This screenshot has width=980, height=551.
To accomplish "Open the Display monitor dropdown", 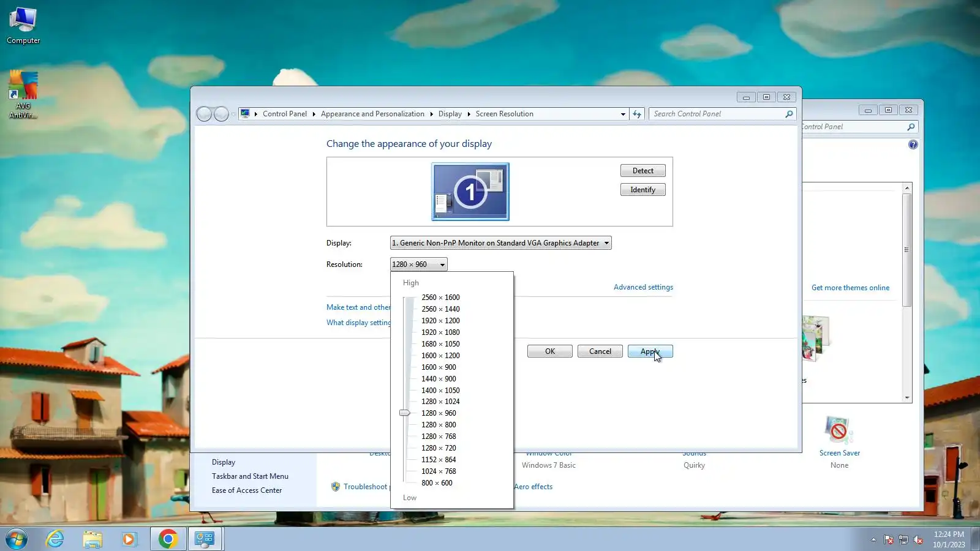I will (501, 243).
